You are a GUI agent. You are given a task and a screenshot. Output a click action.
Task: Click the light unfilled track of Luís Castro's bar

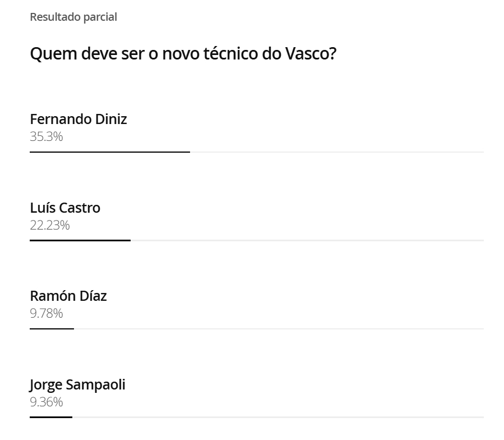pyautogui.click(x=307, y=240)
